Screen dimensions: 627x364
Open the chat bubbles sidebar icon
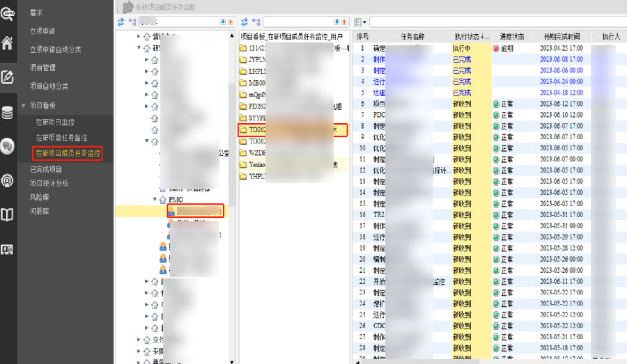pyautogui.click(x=8, y=146)
